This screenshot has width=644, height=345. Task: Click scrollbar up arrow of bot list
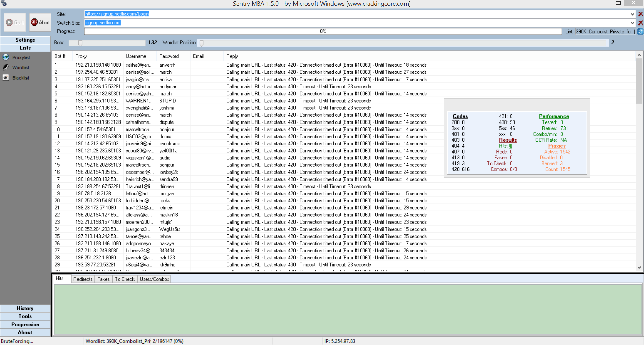[x=639, y=55]
